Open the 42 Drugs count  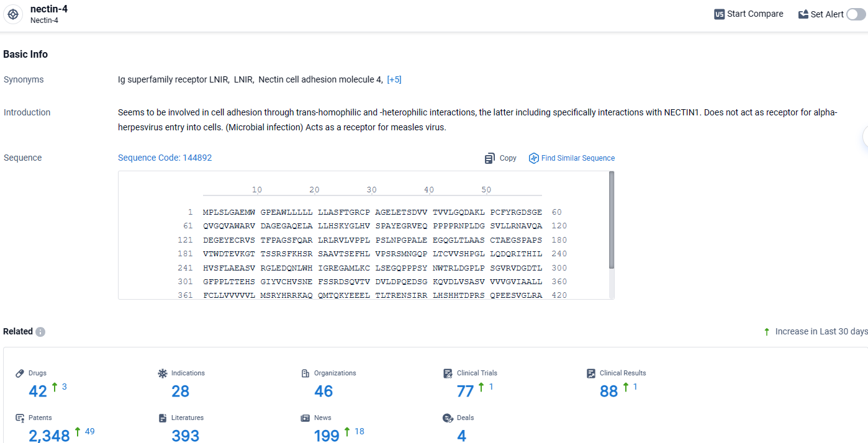click(38, 391)
